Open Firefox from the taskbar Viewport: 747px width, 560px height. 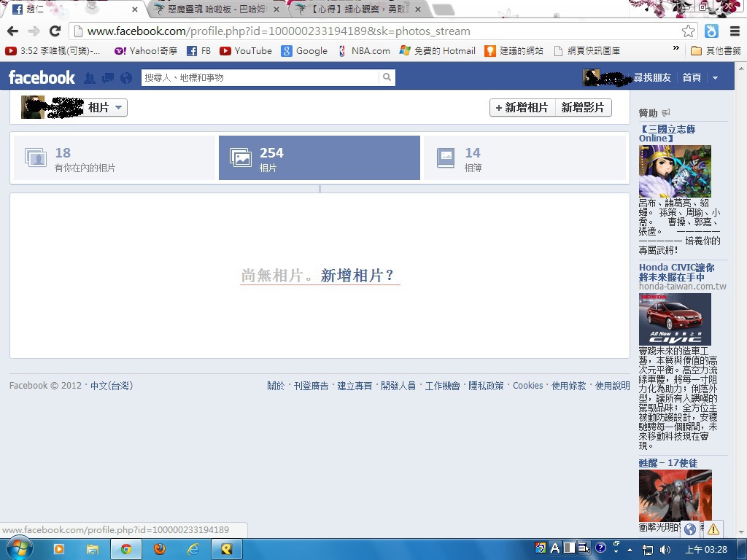[x=160, y=550]
